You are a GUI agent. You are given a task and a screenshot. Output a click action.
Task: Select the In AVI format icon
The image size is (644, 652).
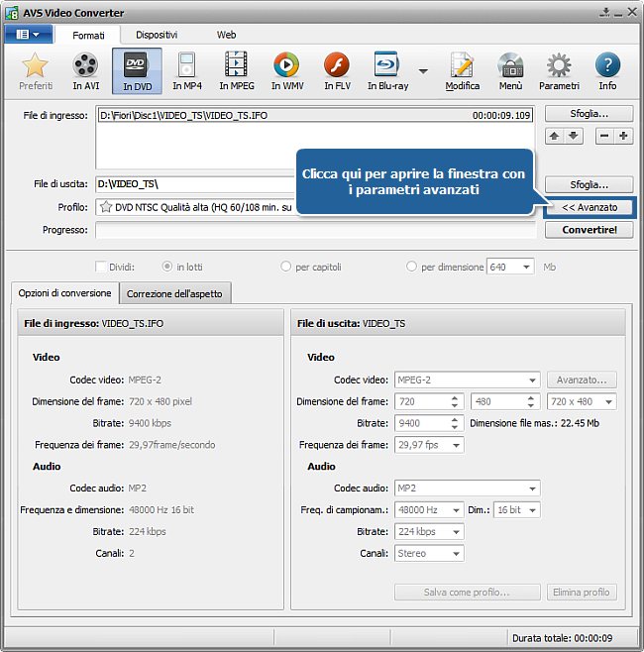click(85, 71)
